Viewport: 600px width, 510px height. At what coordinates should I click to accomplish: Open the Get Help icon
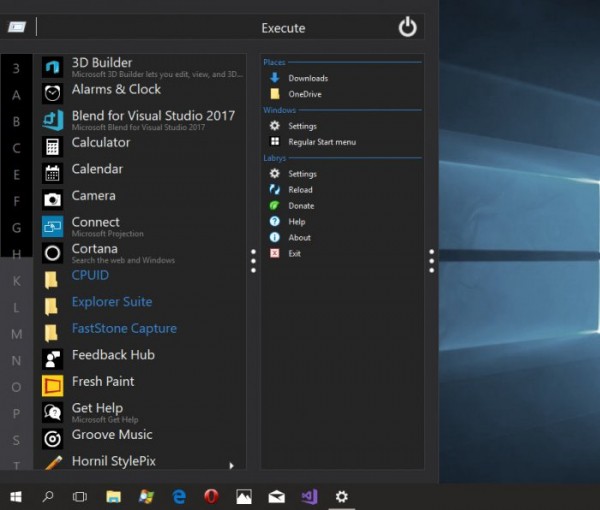point(52,412)
